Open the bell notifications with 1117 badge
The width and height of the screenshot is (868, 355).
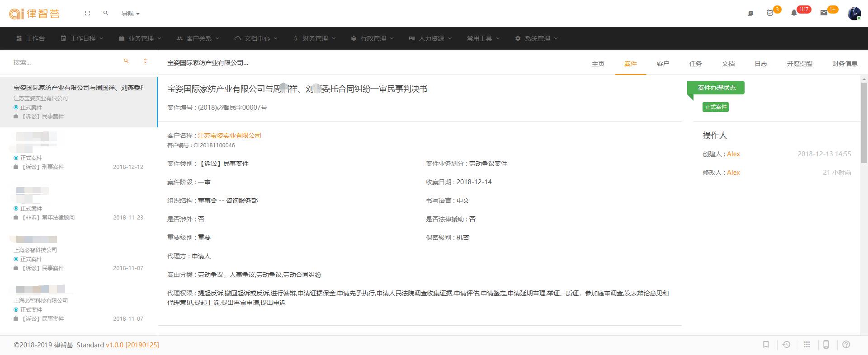pyautogui.click(x=794, y=13)
